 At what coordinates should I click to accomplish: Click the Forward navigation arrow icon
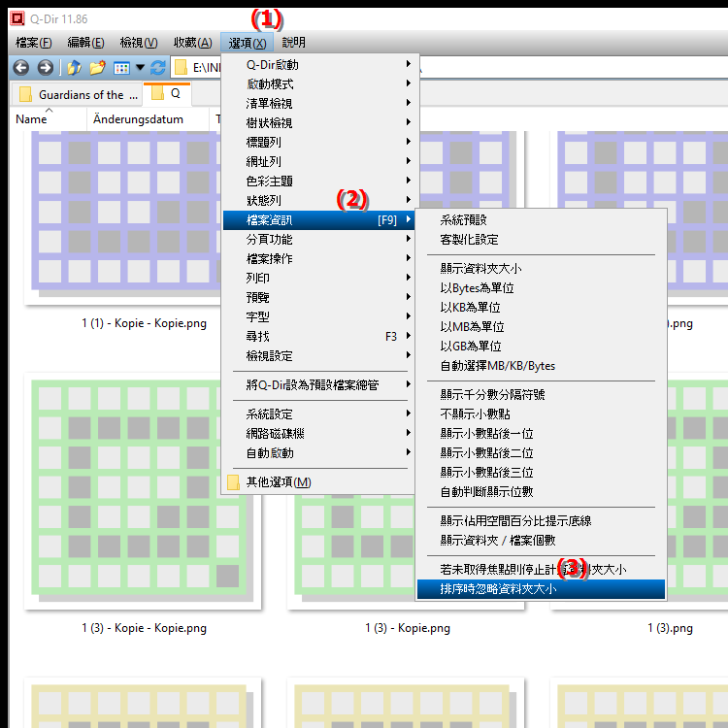click(x=45, y=68)
